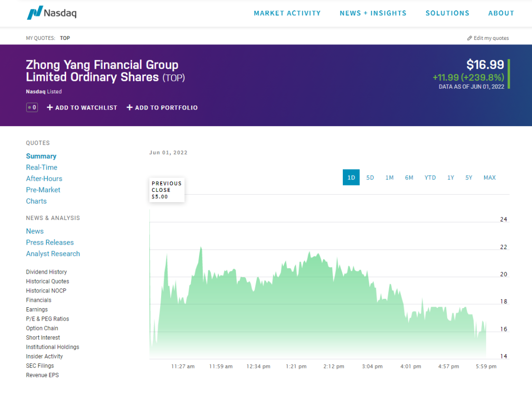Viewport: 532px width, 394px height.
Task: Switch chart to 1Y range
Action: pos(450,178)
